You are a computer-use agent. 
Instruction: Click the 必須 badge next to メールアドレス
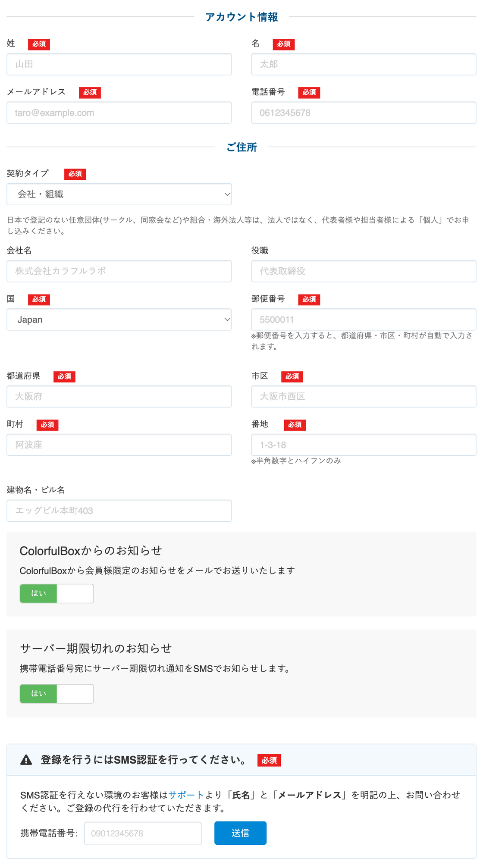[x=90, y=92]
